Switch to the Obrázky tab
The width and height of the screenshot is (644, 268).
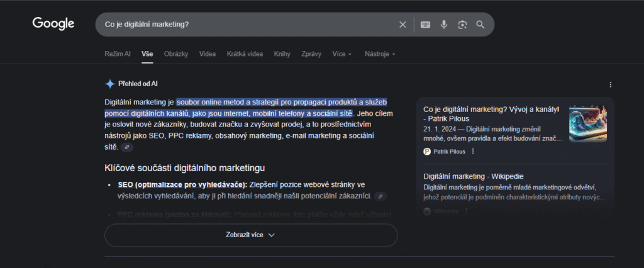pos(176,54)
